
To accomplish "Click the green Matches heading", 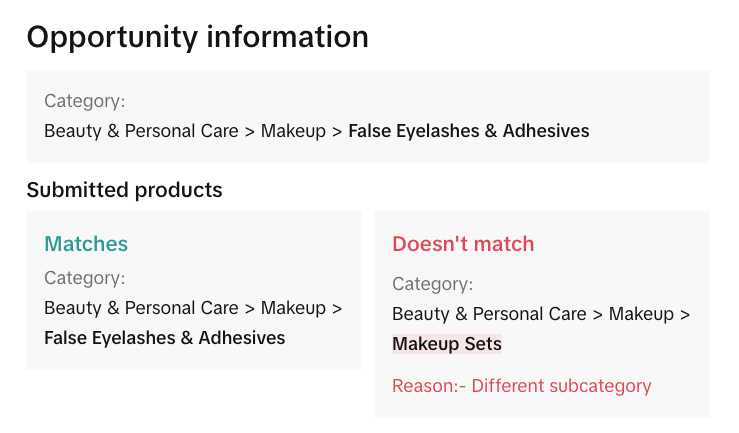I will click(86, 244).
